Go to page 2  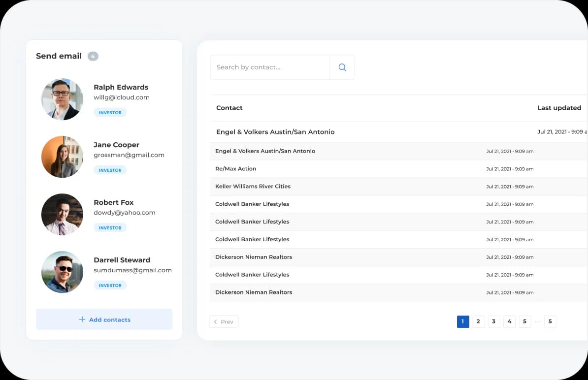478,322
